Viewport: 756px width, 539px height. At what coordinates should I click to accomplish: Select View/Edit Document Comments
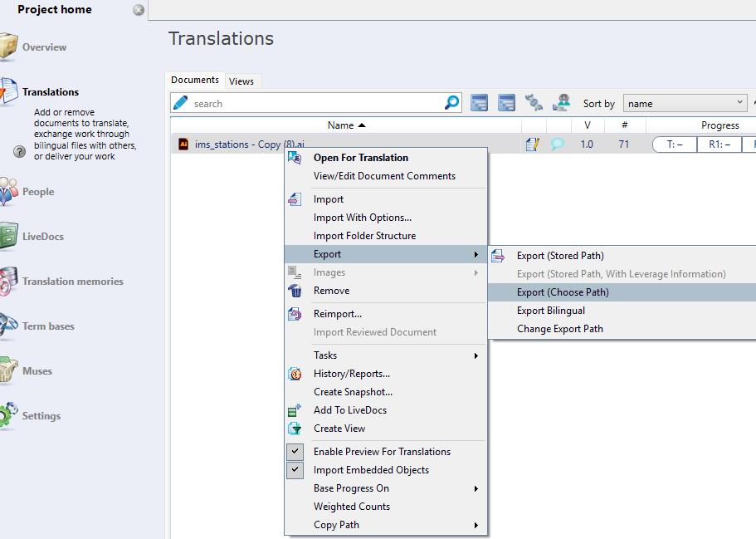tap(385, 176)
